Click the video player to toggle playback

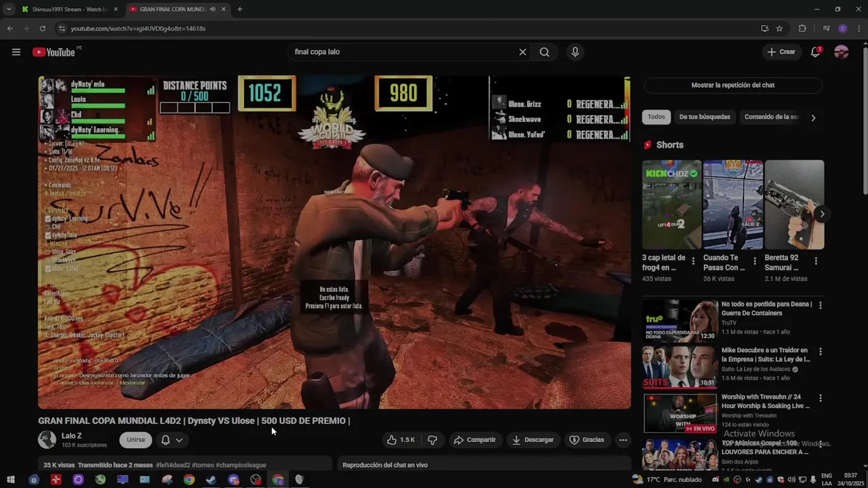tap(334, 242)
